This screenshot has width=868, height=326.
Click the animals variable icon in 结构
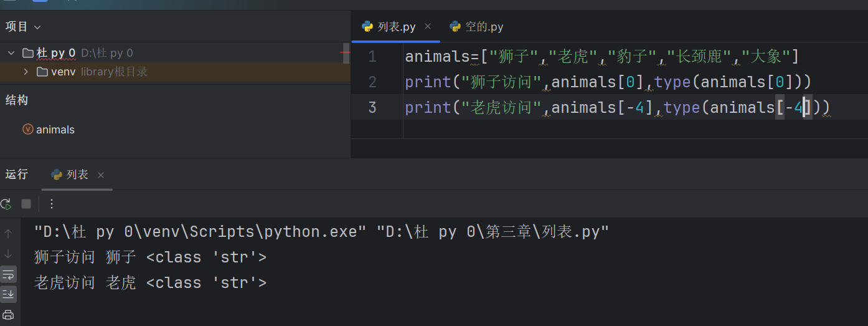(27, 130)
